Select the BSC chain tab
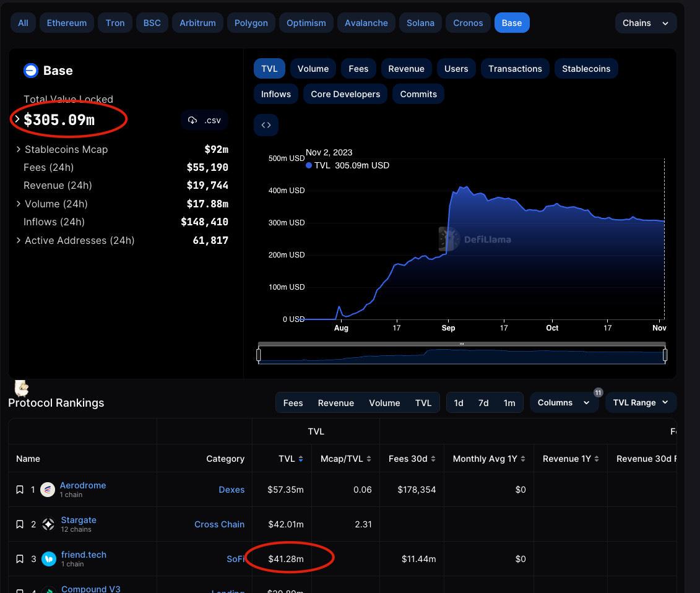Image resolution: width=700 pixels, height=593 pixels. [152, 23]
